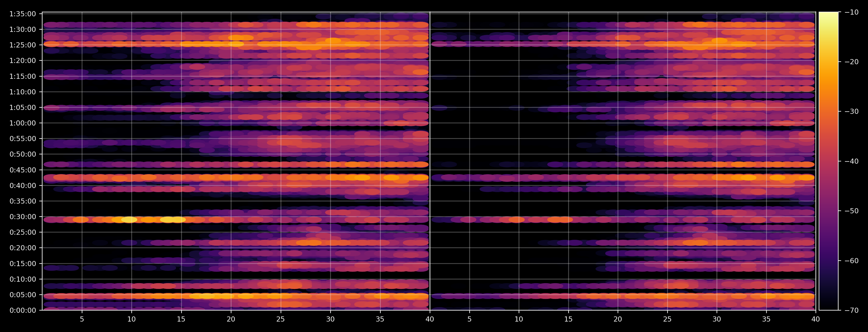Click the −50 colorbar tick label
Screen dimensions: 868x332
point(852,211)
